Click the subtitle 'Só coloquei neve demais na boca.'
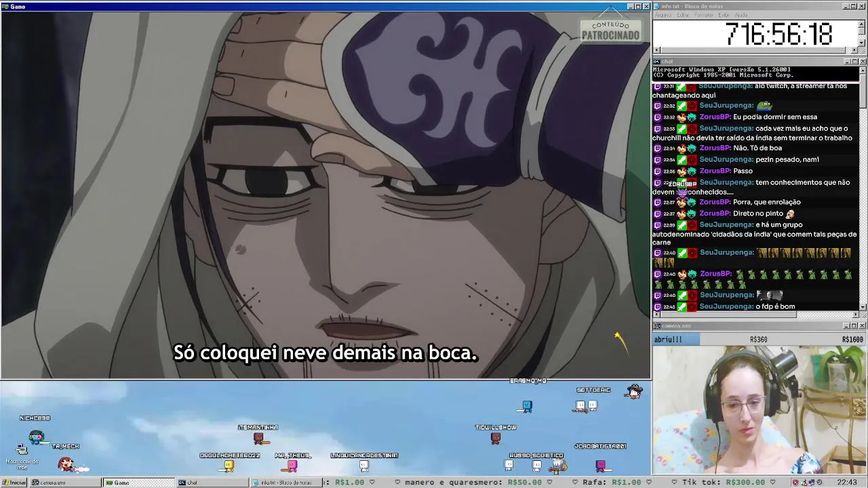Viewport: 868px width, 488px height. pyautogui.click(x=325, y=353)
